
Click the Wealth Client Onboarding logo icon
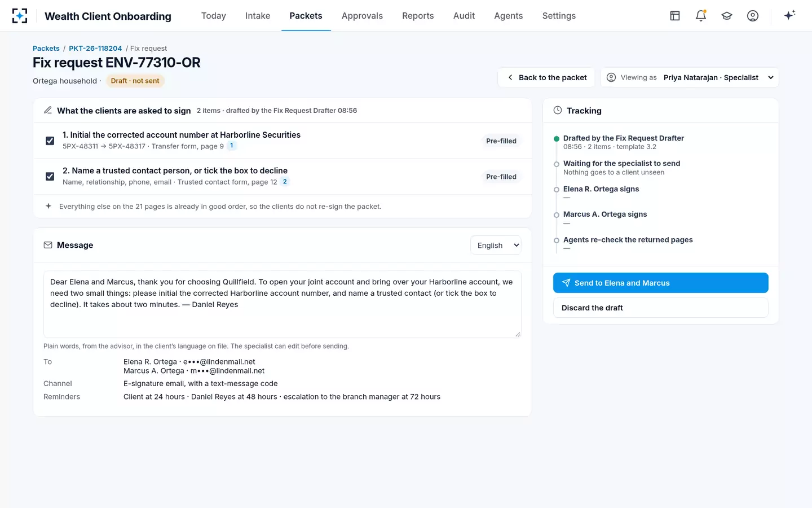pos(20,16)
